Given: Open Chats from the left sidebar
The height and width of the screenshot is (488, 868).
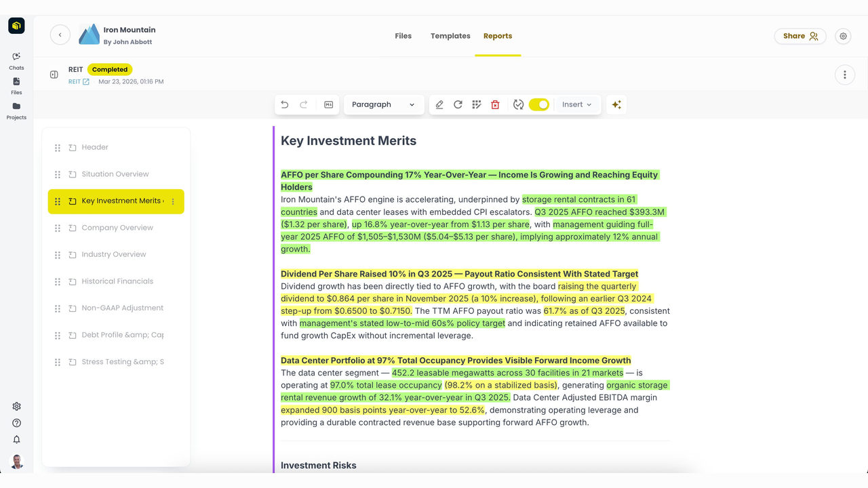Looking at the screenshot, I should (16, 61).
